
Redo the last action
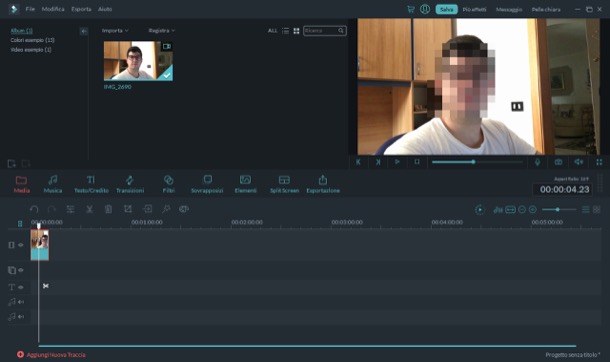pyautogui.click(x=51, y=209)
